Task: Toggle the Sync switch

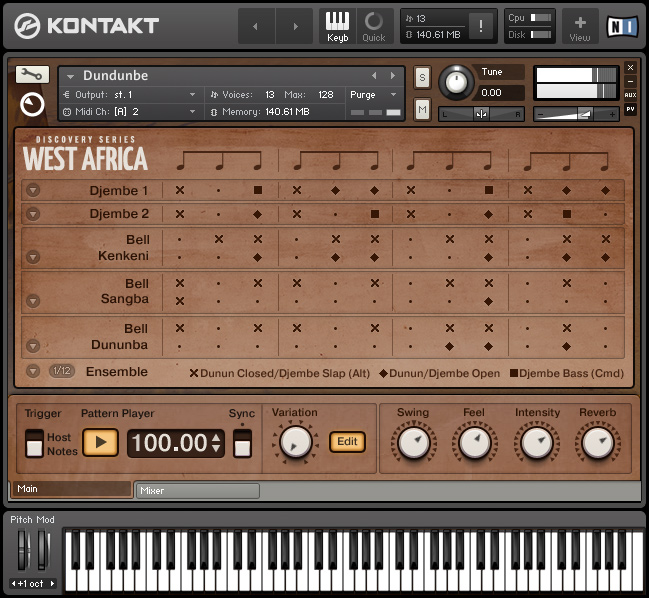Action: 242,443
